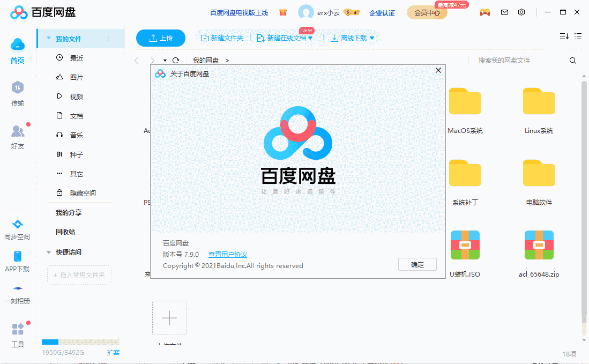Open the 查看用户协议 link
The image size is (589, 364).
pos(228,254)
